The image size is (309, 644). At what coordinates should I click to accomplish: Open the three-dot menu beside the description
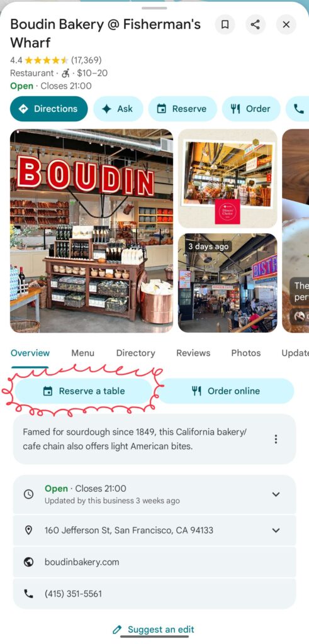tap(276, 439)
